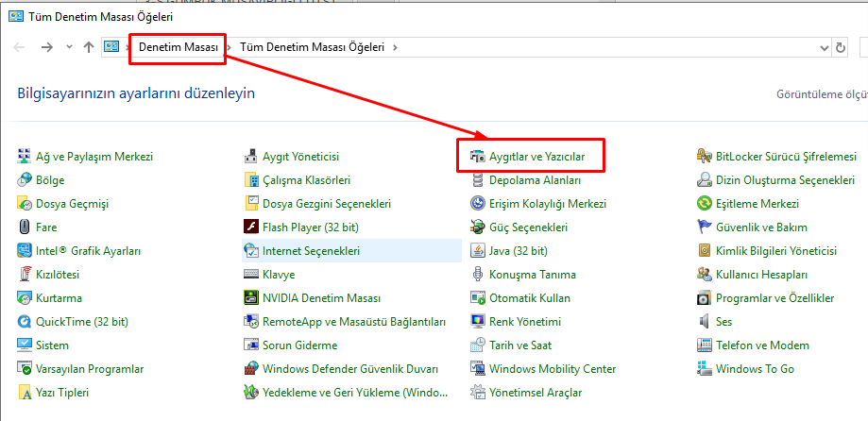Image resolution: width=868 pixels, height=421 pixels.
Task: Open Programlar ve Özellikler link
Action: (775, 297)
